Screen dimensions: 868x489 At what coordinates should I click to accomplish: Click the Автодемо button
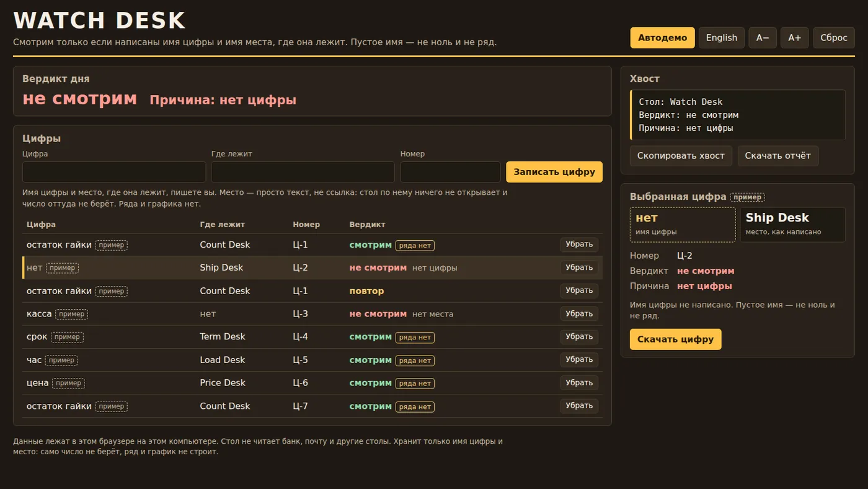(662, 38)
